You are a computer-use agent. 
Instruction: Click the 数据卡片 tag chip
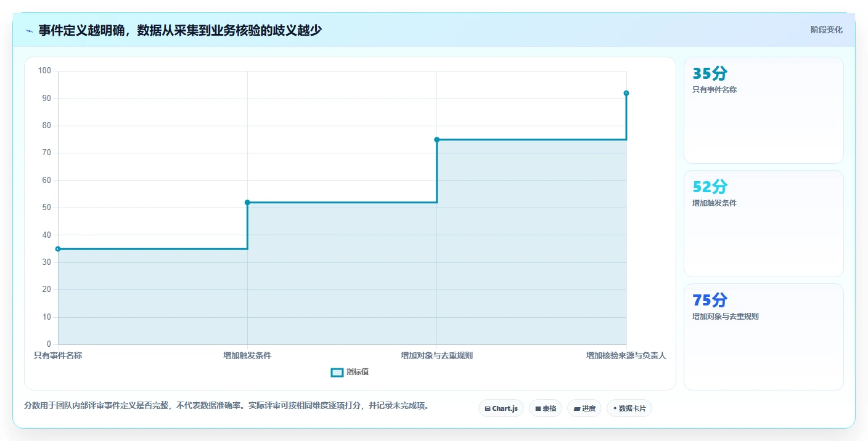pyautogui.click(x=629, y=408)
